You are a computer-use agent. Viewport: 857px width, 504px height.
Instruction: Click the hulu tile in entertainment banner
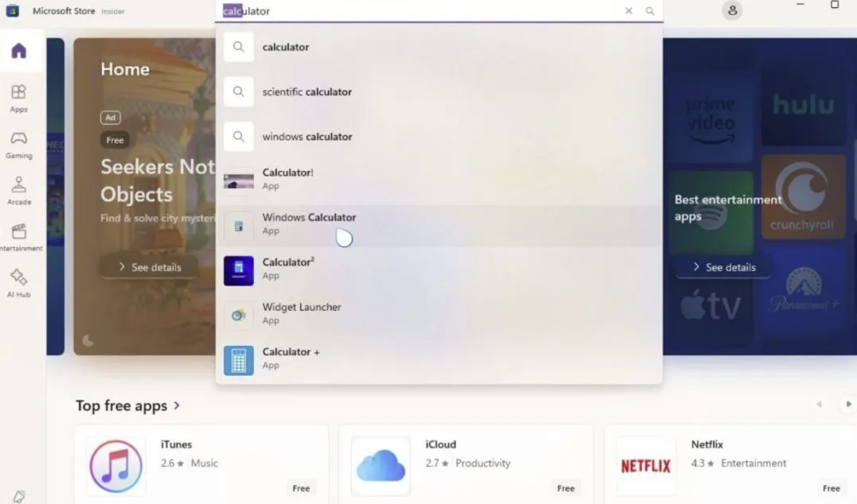[x=803, y=106]
